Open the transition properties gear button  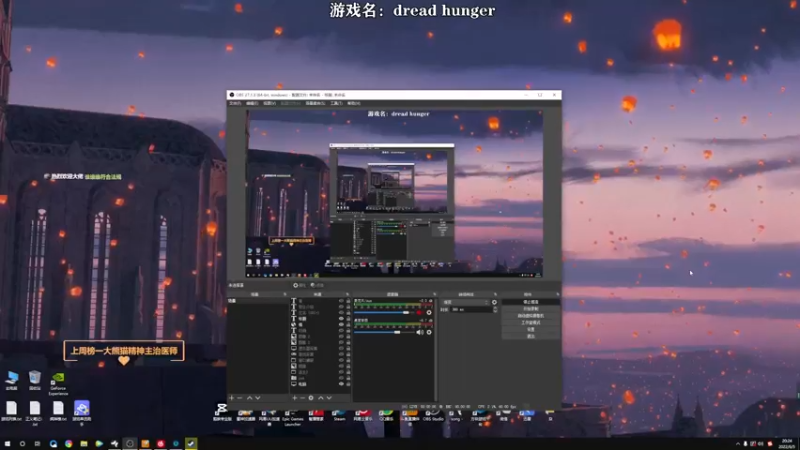click(494, 302)
